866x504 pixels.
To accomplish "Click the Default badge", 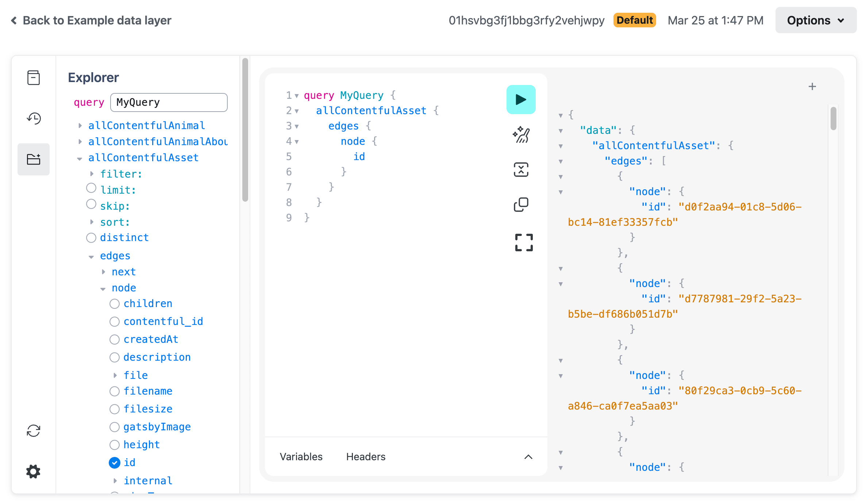I will click(x=635, y=20).
